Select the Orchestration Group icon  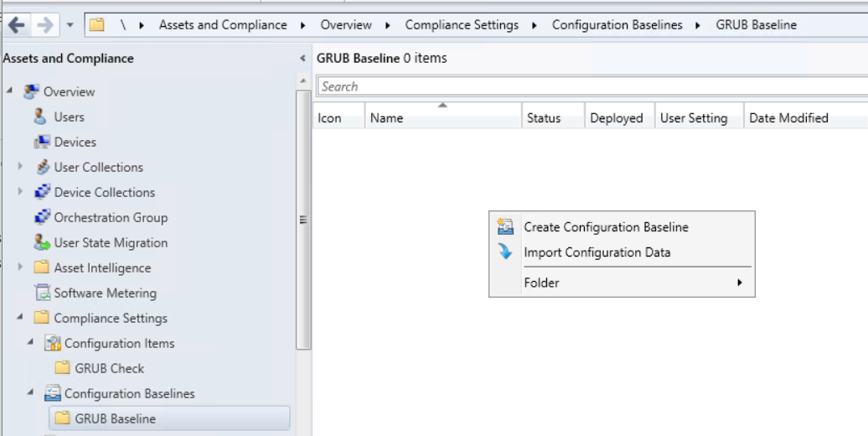42,218
